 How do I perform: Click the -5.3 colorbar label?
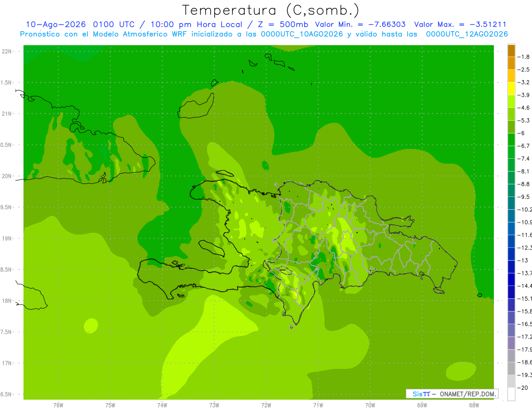[523, 121]
